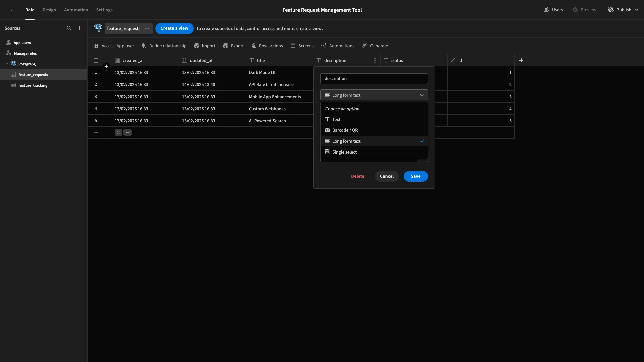Click the lock icon beside Access: App user
The width and height of the screenshot is (644, 362).
(96, 46)
